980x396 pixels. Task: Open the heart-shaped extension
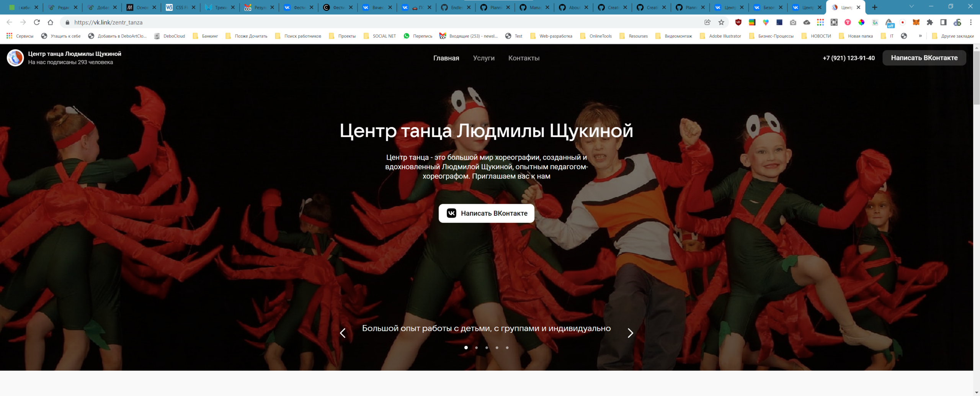click(x=766, y=22)
